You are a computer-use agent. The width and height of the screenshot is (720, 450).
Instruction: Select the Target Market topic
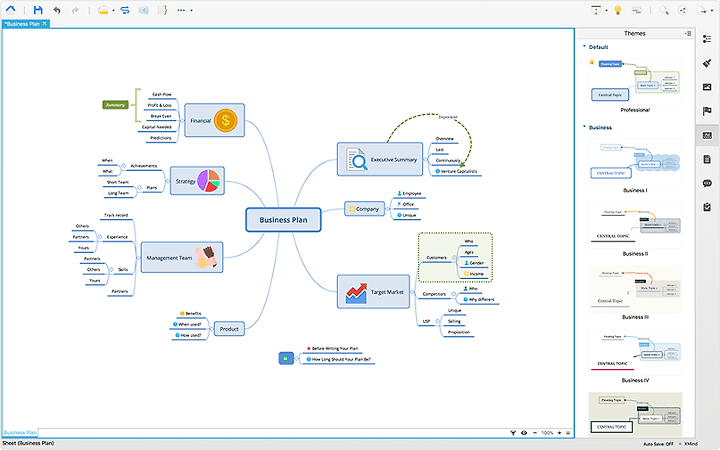(x=373, y=292)
